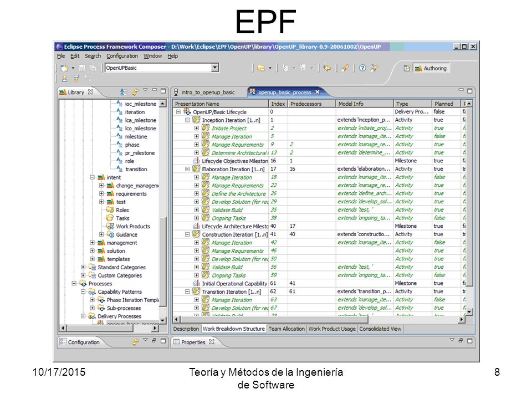
Task: Click the Save All toolbar icon
Action: 93,68
